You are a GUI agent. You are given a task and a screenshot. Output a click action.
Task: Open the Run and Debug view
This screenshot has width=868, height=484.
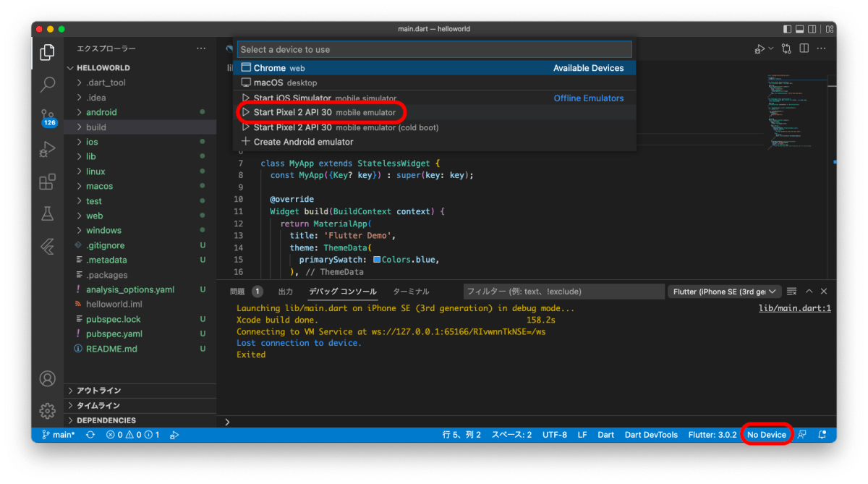48,149
